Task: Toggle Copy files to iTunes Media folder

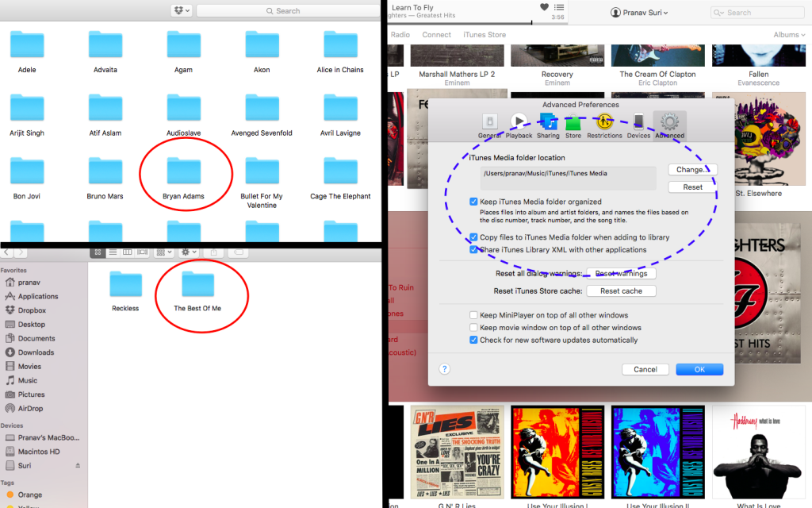Action: [x=473, y=237]
